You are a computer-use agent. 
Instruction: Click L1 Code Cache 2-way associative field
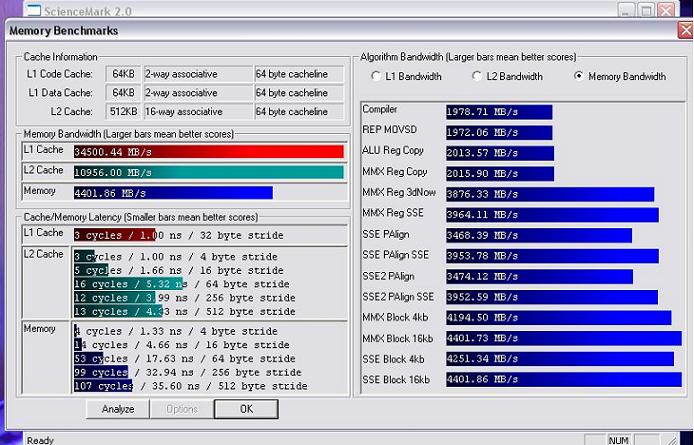pyautogui.click(x=198, y=74)
